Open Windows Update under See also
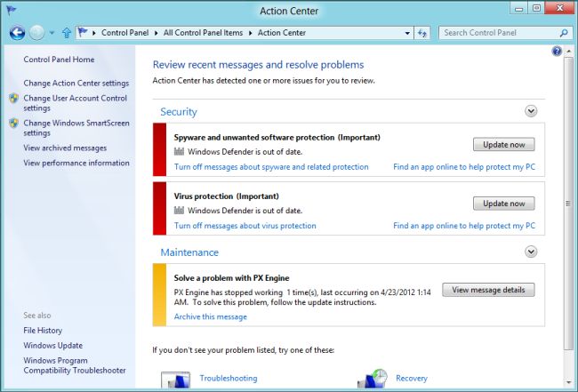Screen dimensions: 578x392 (53, 346)
